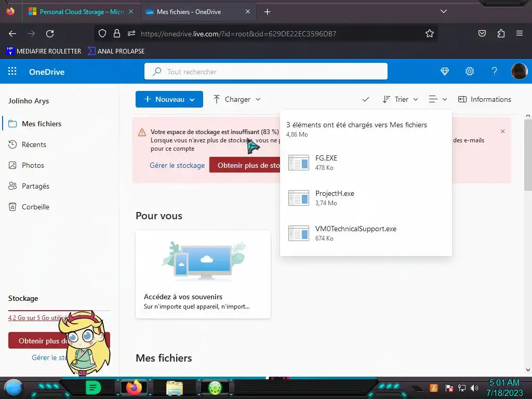The width and height of the screenshot is (532, 399).
Task: Click the Informations pane icon
Action: pos(462,99)
